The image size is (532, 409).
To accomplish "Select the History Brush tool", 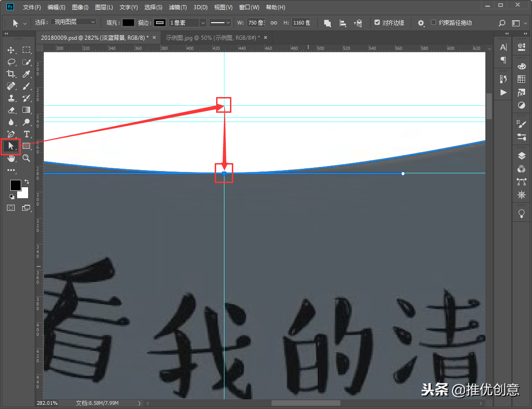I will tap(26, 98).
